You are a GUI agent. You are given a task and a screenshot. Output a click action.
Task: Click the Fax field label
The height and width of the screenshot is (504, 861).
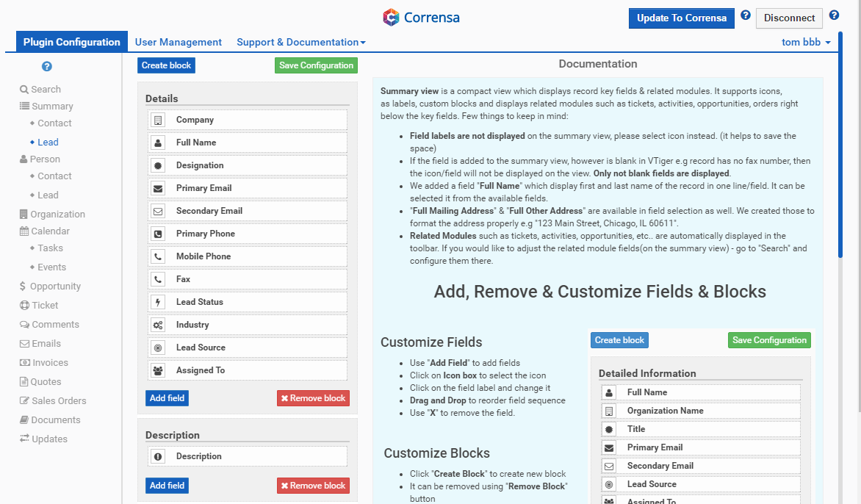click(x=183, y=279)
